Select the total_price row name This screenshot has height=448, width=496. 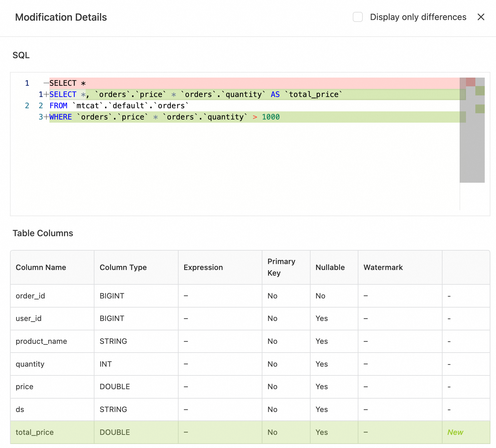pos(35,432)
